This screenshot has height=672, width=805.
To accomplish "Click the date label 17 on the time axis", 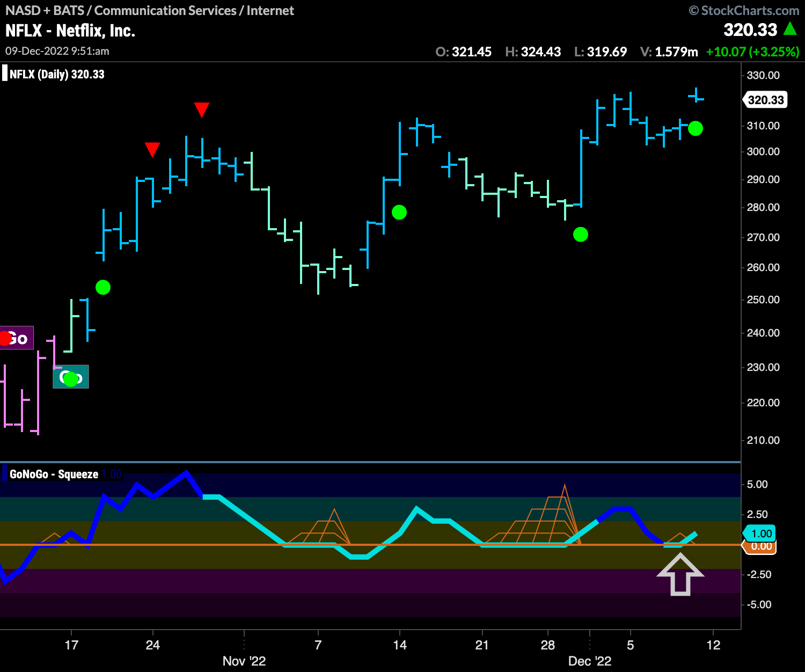I will coord(71,645).
